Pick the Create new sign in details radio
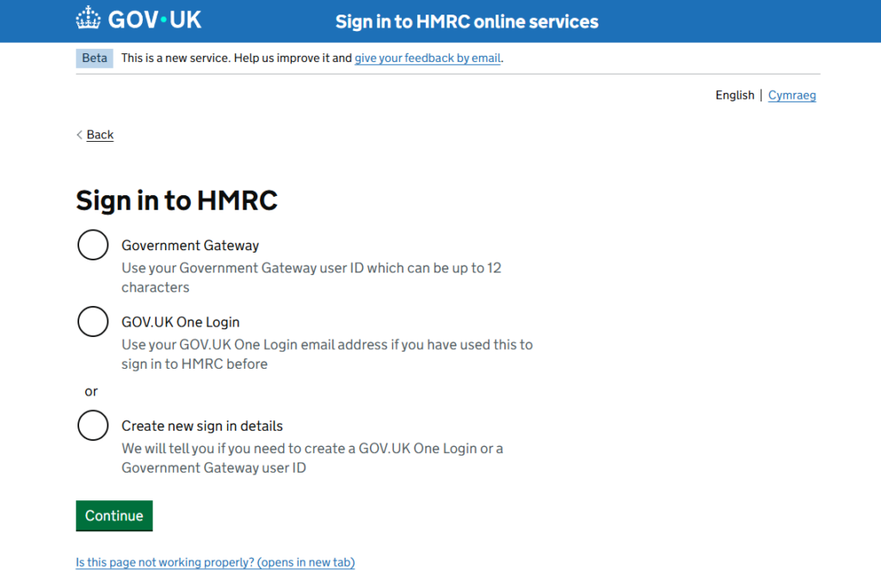 point(93,426)
